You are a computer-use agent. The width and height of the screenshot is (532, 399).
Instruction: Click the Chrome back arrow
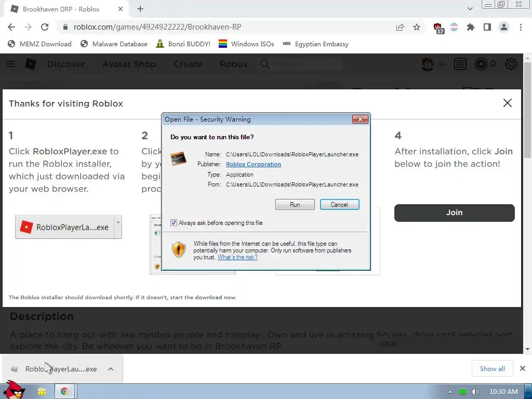pyautogui.click(x=11, y=27)
